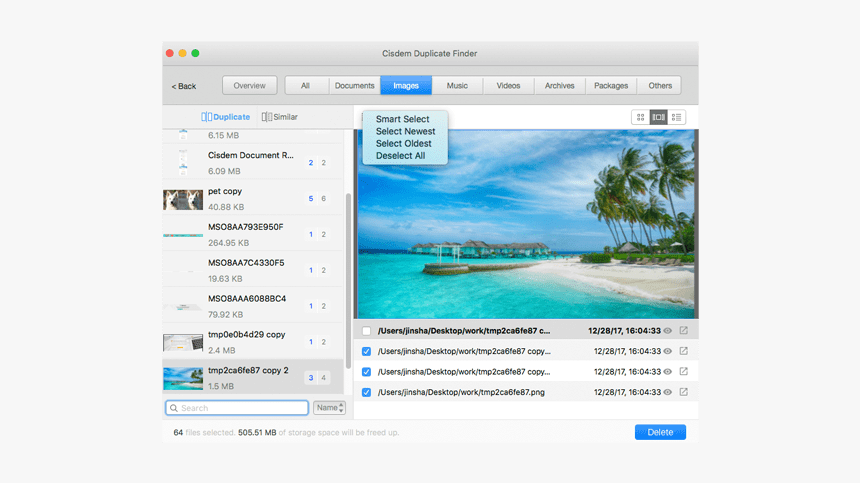The image size is (860, 483).
Task: Choose Deselect All from the menu
Action: tap(400, 156)
